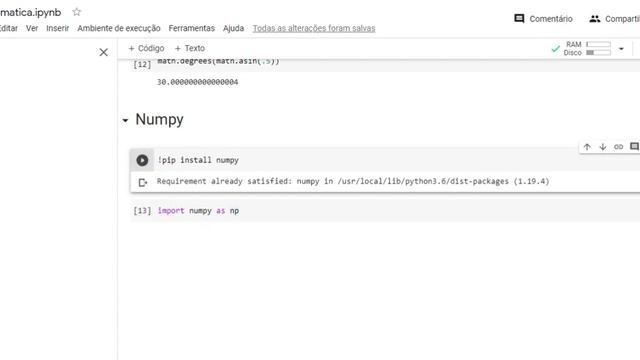Add a new Texto cell
The width and height of the screenshot is (640, 360).
tap(190, 48)
